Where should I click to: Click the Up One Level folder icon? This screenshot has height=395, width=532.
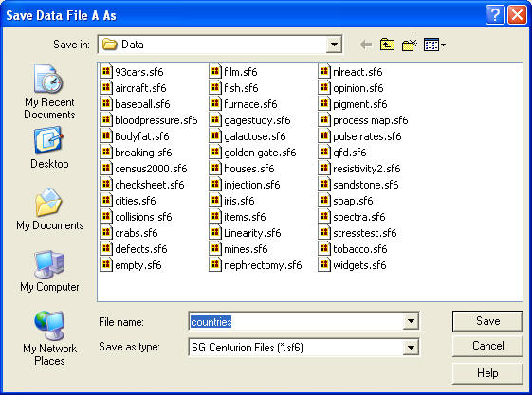click(x=387, y=45)
